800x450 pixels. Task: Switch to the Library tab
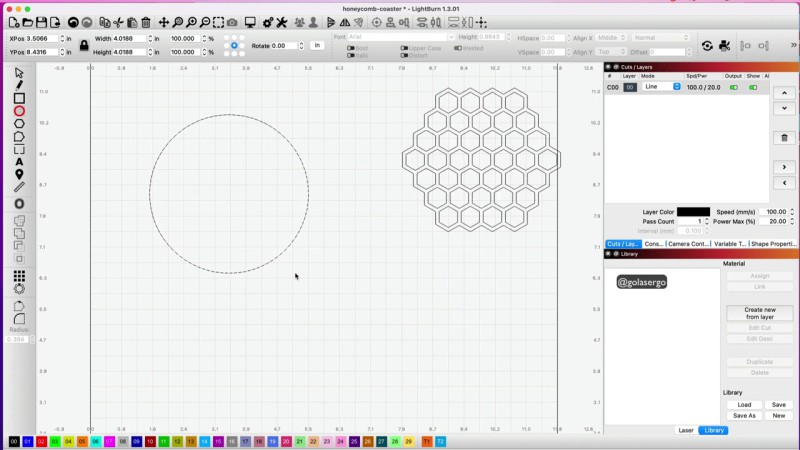click(x=714, y=430)
